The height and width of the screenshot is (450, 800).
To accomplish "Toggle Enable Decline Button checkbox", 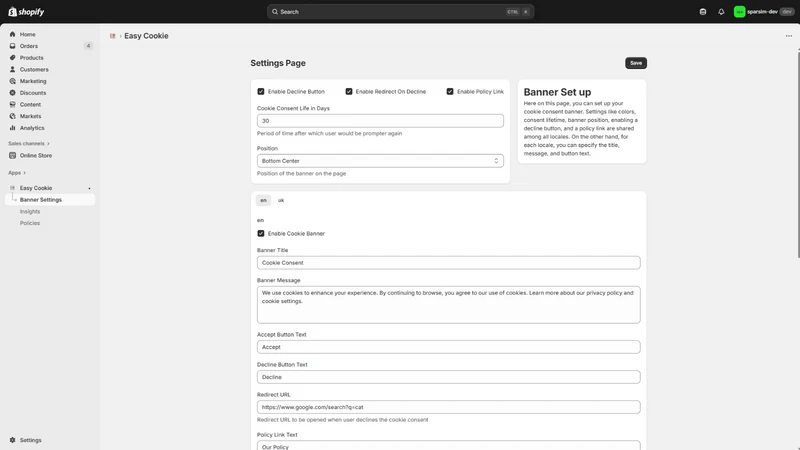I will [261, 91].
